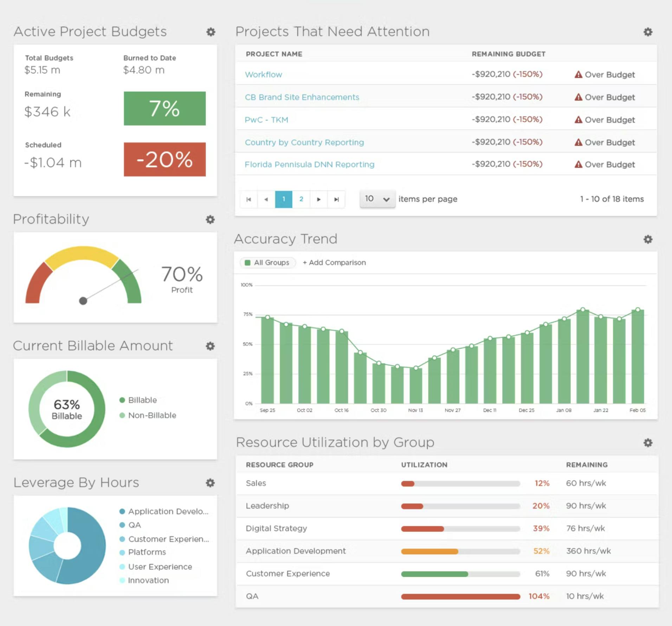Toggle Innovation legend item
The image size is (672, 626).
coord(144,580)
